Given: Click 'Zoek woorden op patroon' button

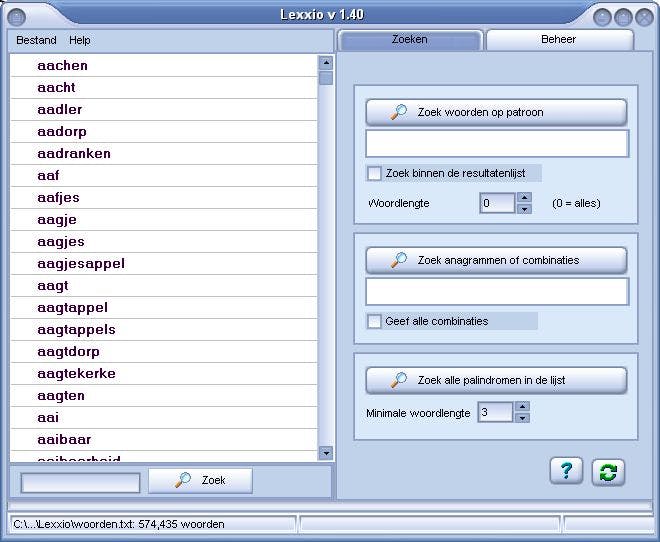Looking at the screenshot, I should [x=496, y=112].
